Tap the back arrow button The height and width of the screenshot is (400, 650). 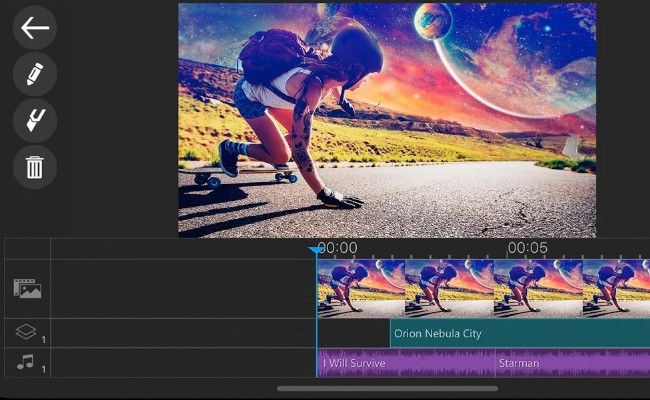pos(35,28)
